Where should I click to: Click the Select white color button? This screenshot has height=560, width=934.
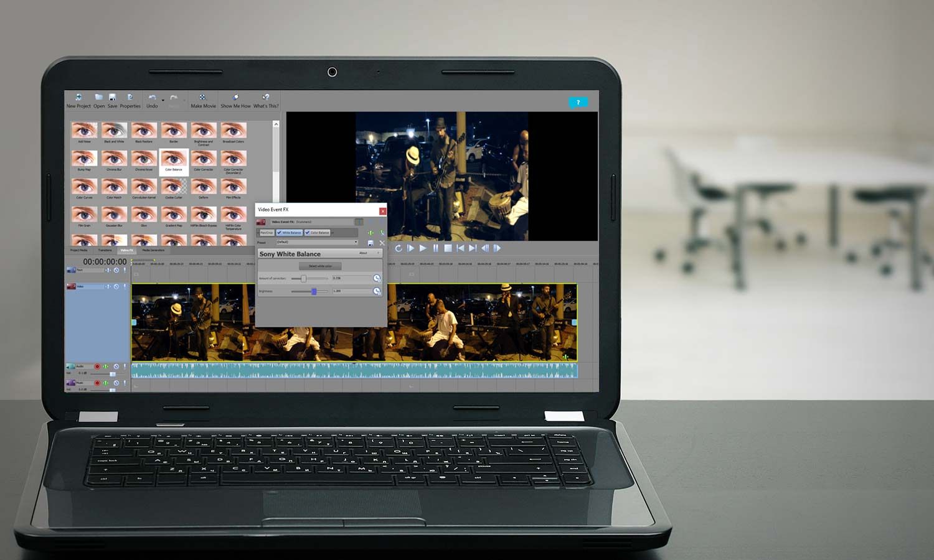(x=320, y=266)
